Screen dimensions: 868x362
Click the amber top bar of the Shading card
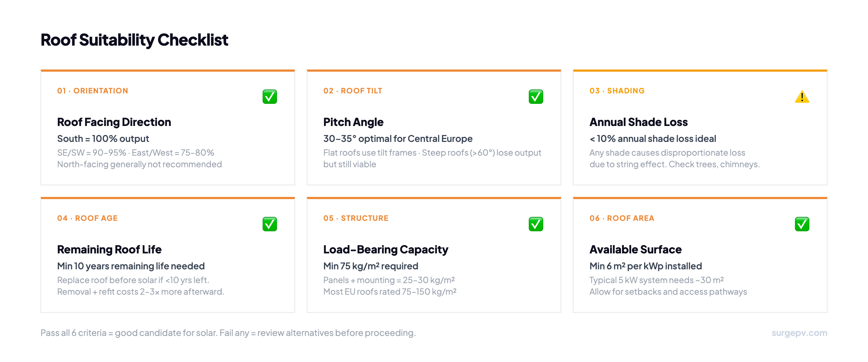tap(700, 71)
